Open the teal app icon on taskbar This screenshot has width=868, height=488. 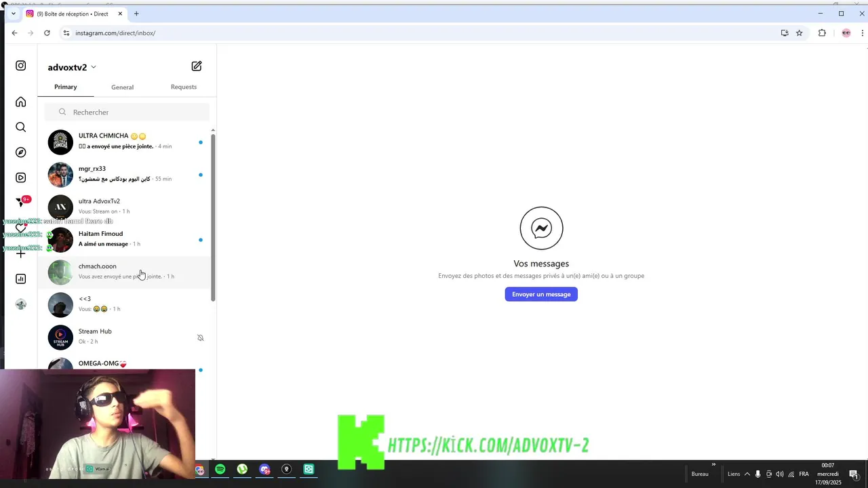coord(309,469)
